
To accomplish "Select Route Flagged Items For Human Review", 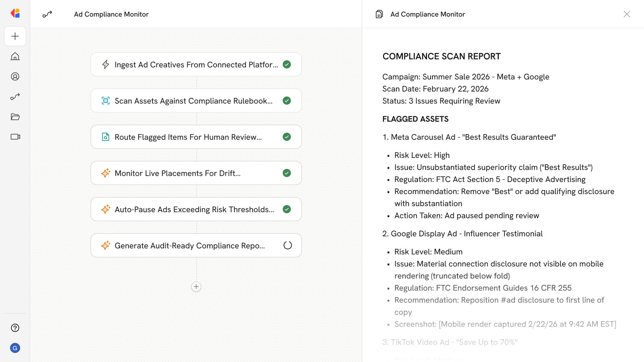I will tap(196, 137).
